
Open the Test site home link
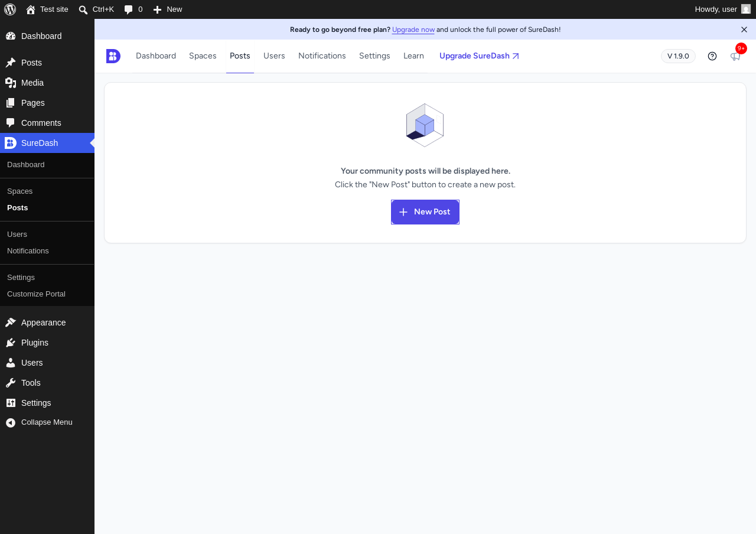coord(47,9)
